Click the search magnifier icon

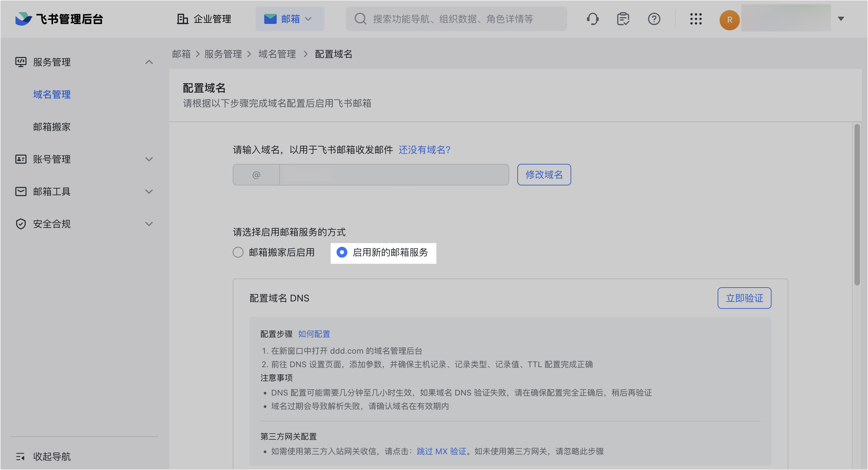360,19
